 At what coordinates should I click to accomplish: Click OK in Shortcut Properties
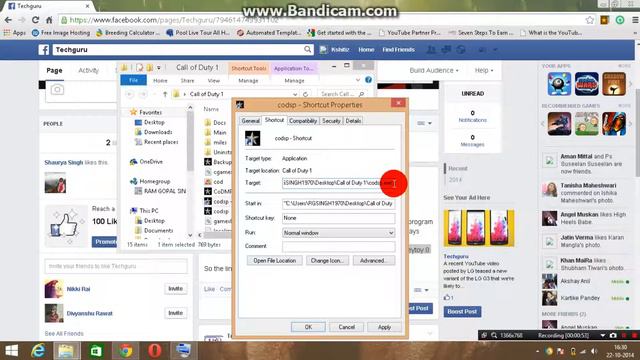point(308,327)
